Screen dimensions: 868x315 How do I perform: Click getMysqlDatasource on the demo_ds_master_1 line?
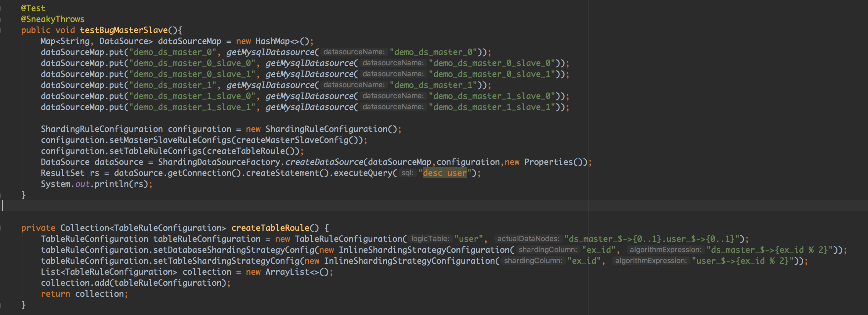271,85
